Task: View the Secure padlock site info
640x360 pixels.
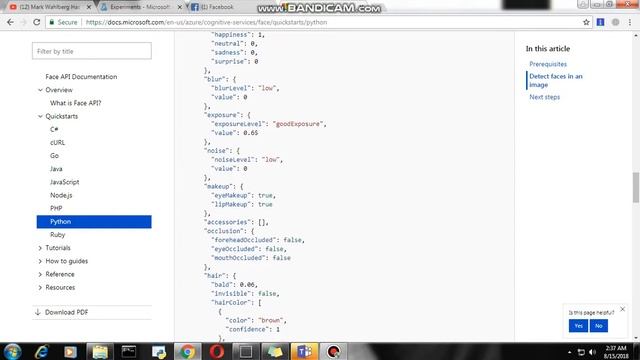Action: [63, 22]
